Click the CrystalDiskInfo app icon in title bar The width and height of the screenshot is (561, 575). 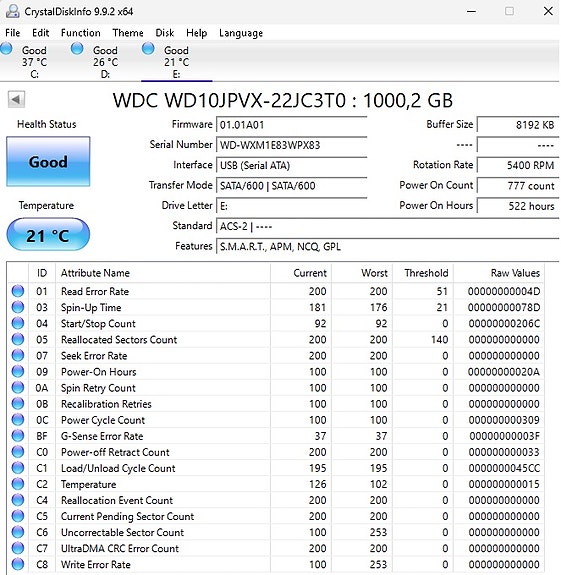(12, 11)
